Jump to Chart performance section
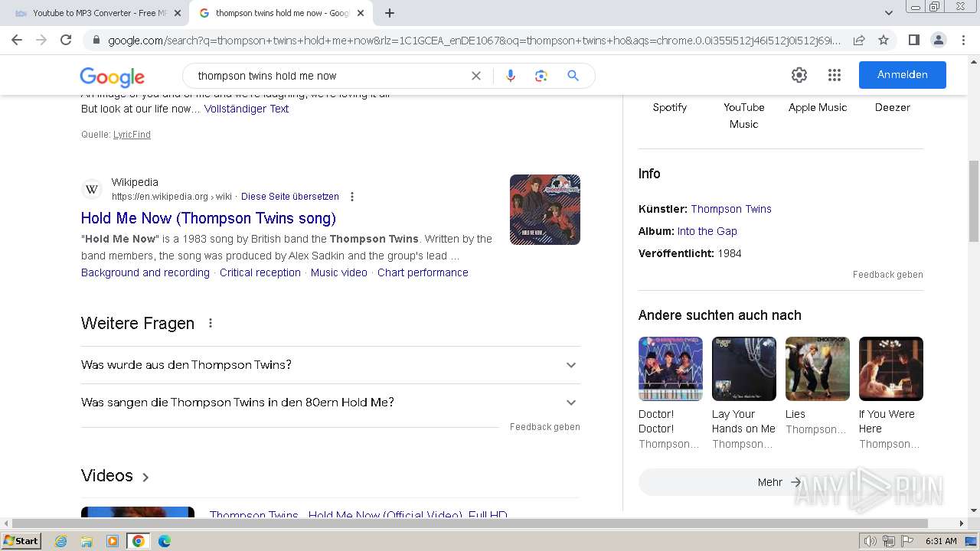This screenshot has width=980, height=551. (x=423, y=272)
